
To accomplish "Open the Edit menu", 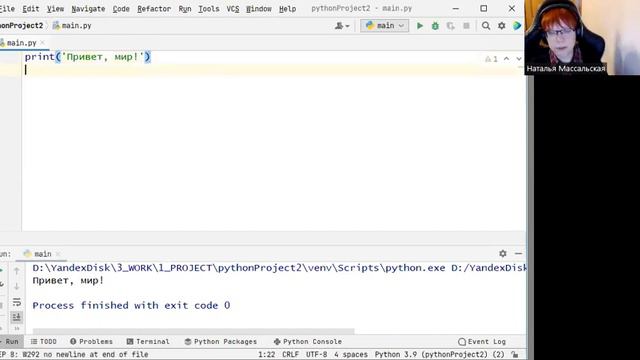I will (31, 9).
